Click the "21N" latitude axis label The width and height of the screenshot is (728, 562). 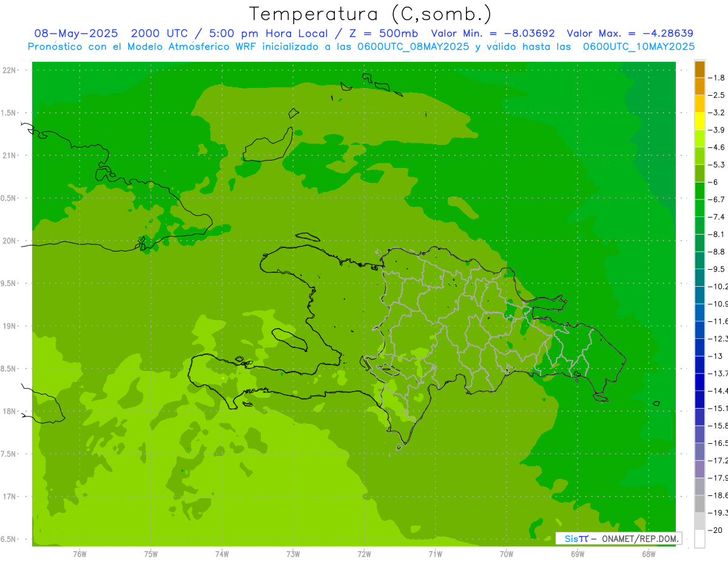(x=10, y=156)
